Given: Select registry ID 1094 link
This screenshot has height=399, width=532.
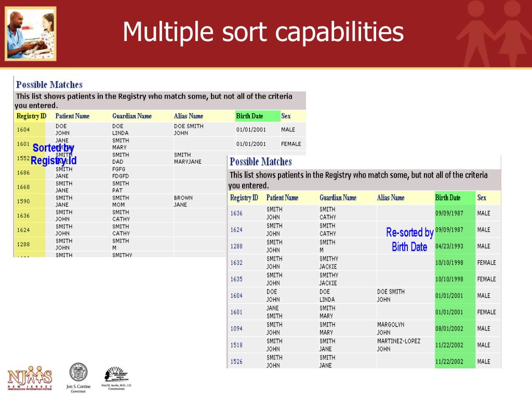Looking at the screenshot, I should (236, 329).
